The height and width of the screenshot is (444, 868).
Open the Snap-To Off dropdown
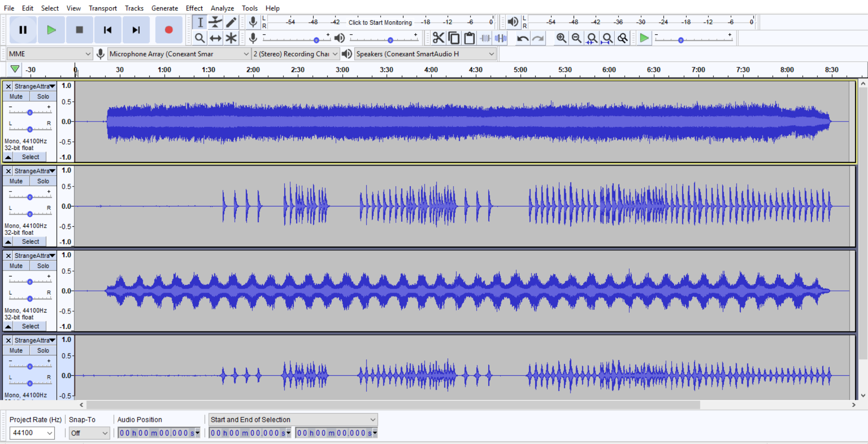[90, 433]
